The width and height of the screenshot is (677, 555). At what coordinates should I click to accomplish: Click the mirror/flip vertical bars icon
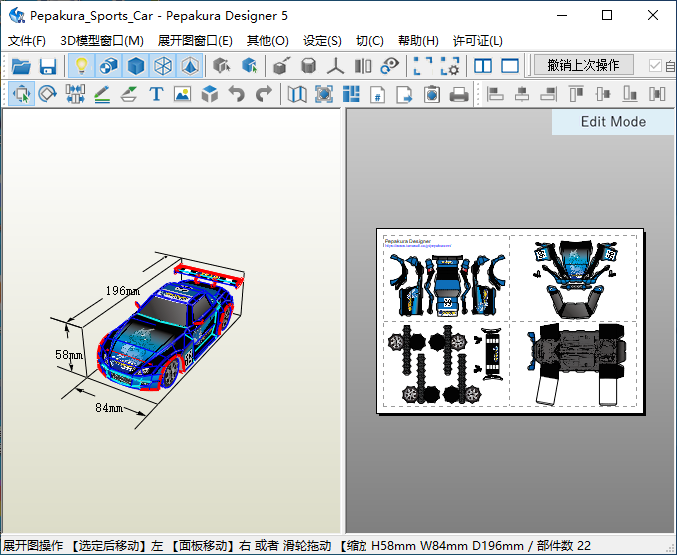tap(363, 66)
